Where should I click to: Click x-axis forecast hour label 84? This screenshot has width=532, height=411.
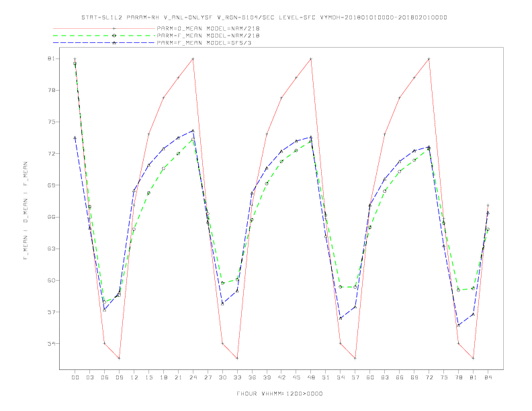pyautogui.click(x=488, y=377)
